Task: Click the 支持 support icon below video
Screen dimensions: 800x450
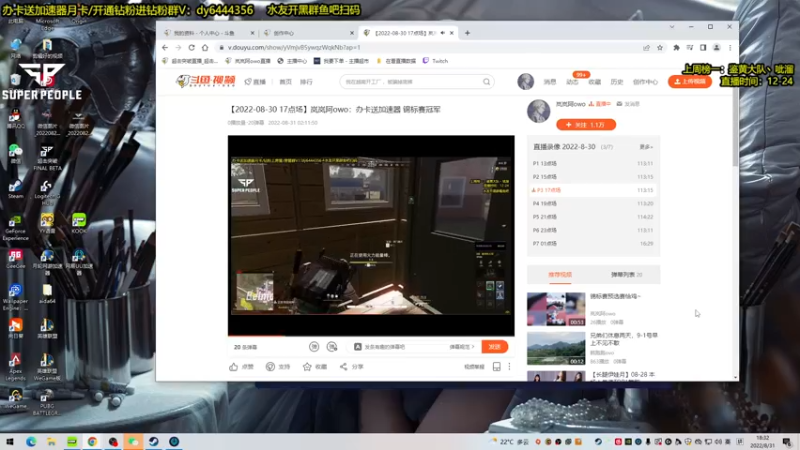Action: (x=270, y=366)
